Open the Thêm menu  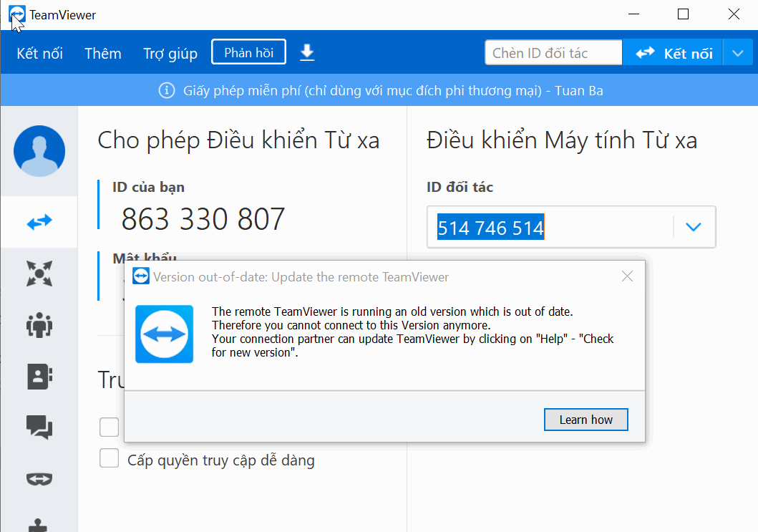[x=103, y=53]
